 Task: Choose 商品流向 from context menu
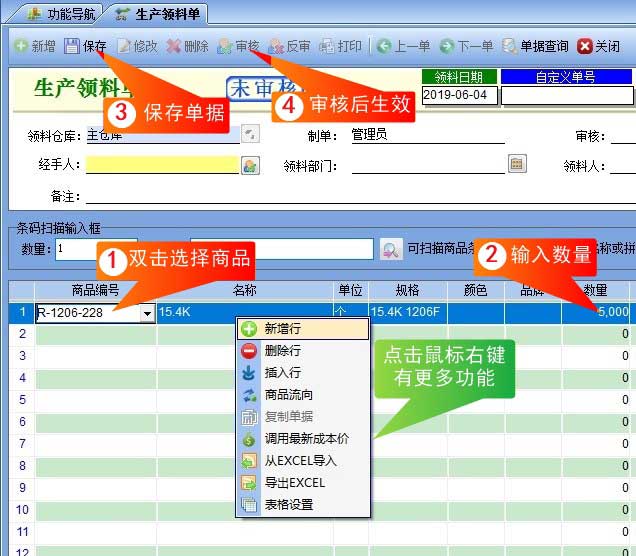pos(303,395)
